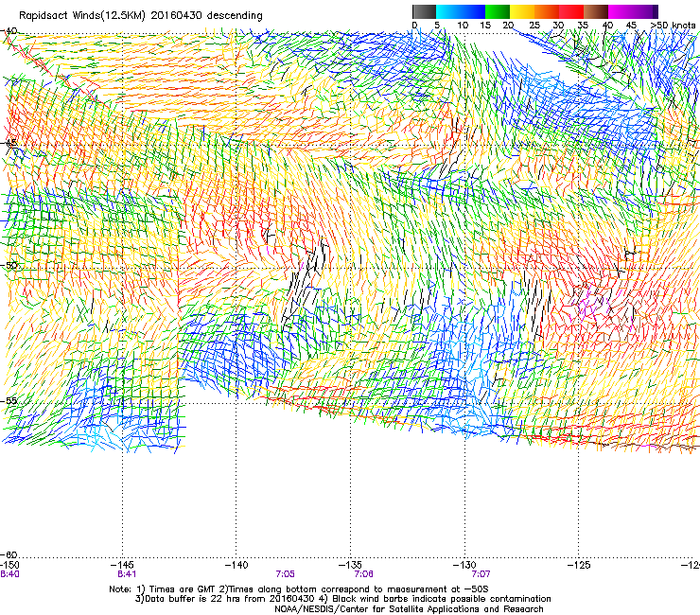Screen dimensions: 700x615
Task: Click the '-140' longitude axis label
Action: click(236, 566)
